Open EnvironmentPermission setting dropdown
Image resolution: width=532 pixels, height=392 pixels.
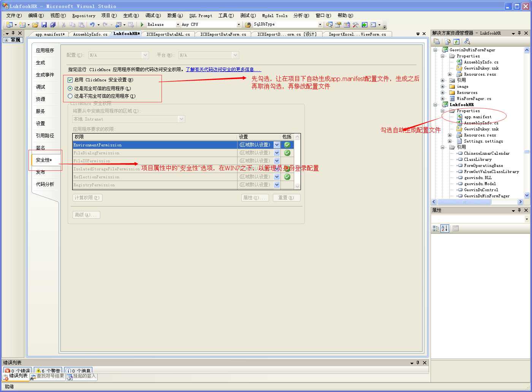tap(277, 145)
